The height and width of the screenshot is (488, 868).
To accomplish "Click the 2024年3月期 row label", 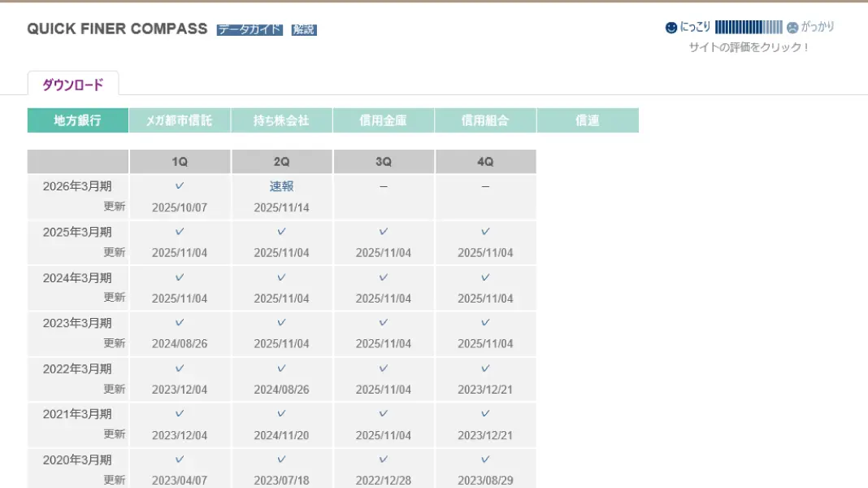I will tap(77, 278).
